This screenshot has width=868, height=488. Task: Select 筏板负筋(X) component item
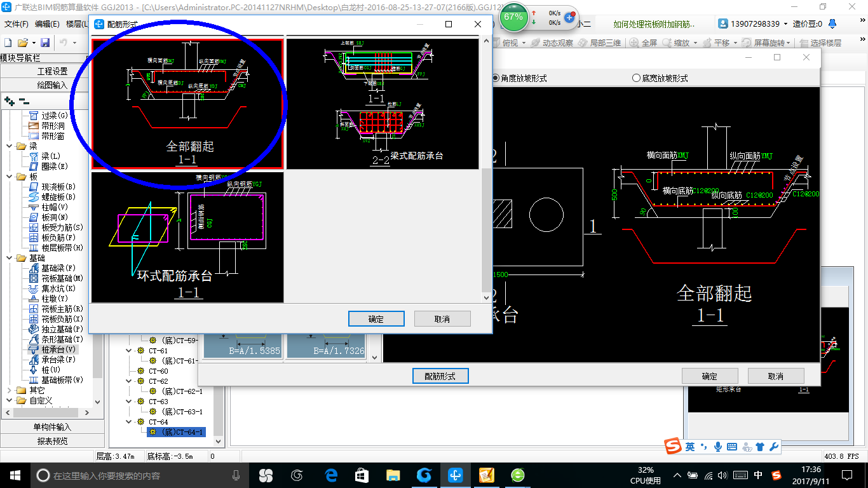pyautogui.click(x=62, y=319)
